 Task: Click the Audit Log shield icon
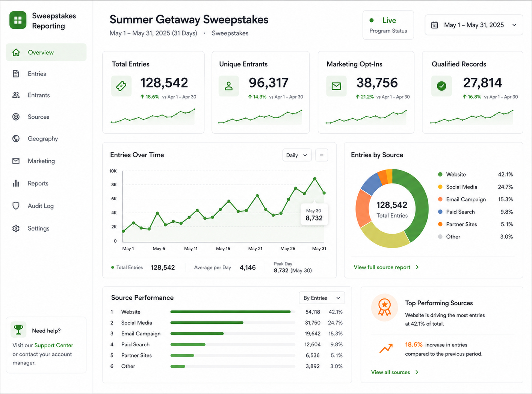tap(16, 206)
